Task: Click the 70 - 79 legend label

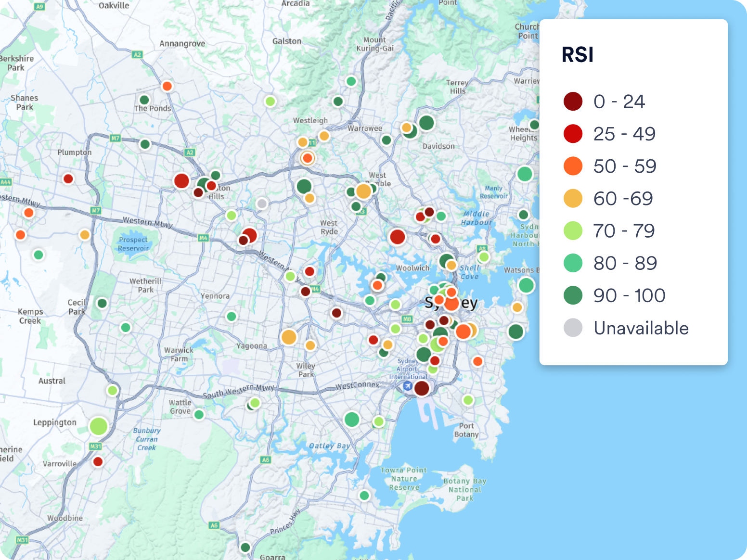Action: coord(624,231)
